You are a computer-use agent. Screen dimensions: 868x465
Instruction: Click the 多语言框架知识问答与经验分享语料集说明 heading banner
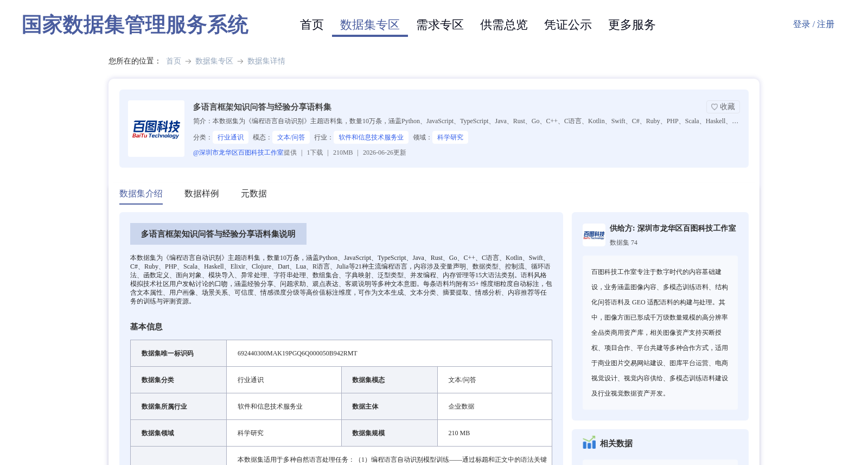pos(218,234)
